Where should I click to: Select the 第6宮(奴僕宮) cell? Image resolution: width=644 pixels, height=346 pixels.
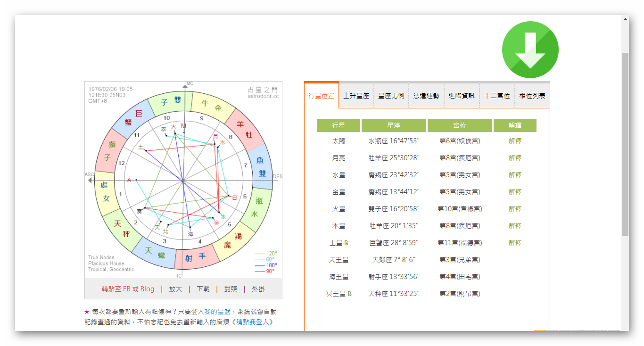pyautogui.click(x=460, y=141)
